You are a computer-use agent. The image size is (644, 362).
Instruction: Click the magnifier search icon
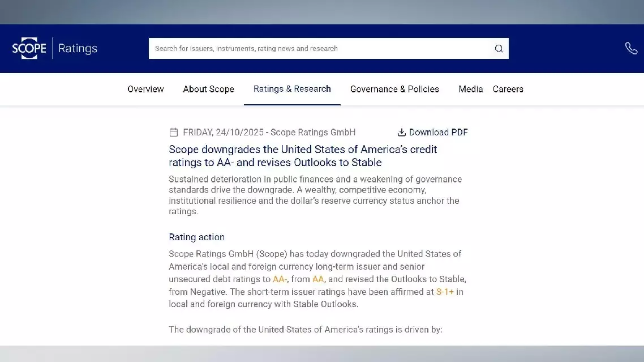coord(499,49)
